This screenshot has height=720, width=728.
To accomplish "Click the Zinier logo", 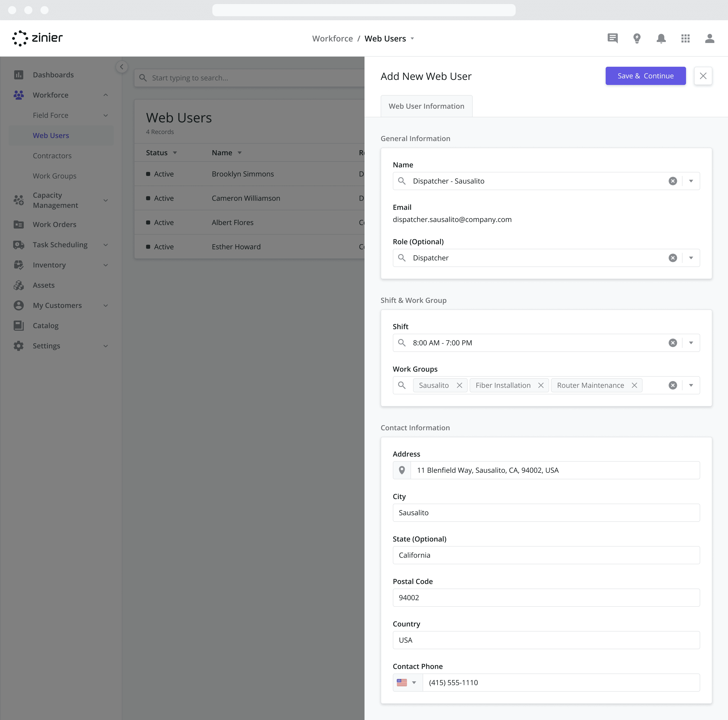I will (37, 38).
